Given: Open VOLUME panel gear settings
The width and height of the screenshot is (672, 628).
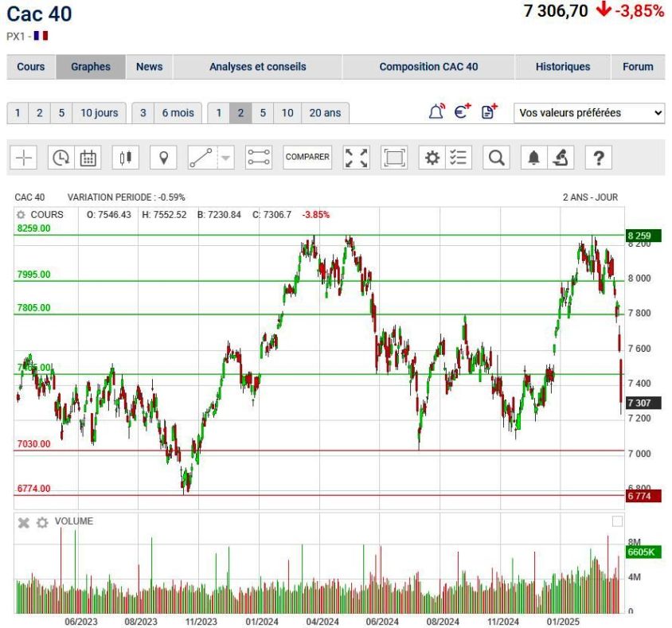Looking at the screenshot, I should (x=42, y=523).
